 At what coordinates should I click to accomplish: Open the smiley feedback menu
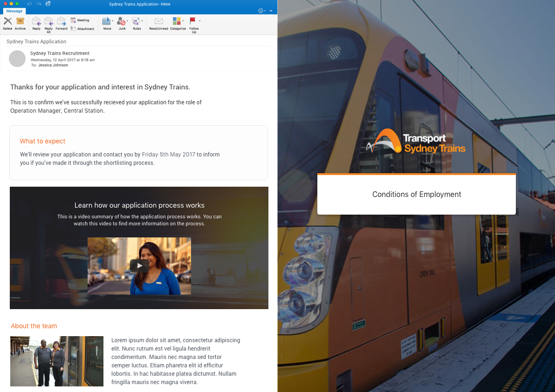click(x=261, y=11)
